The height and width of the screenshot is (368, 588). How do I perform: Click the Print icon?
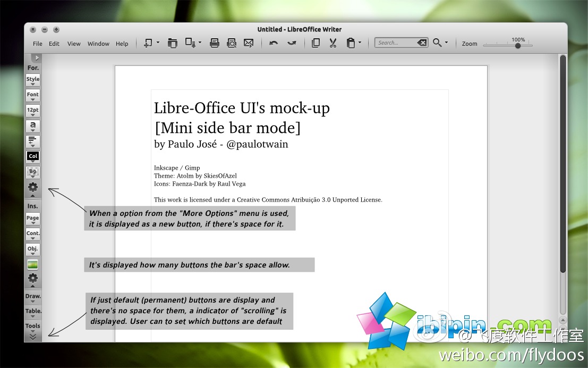215,43
